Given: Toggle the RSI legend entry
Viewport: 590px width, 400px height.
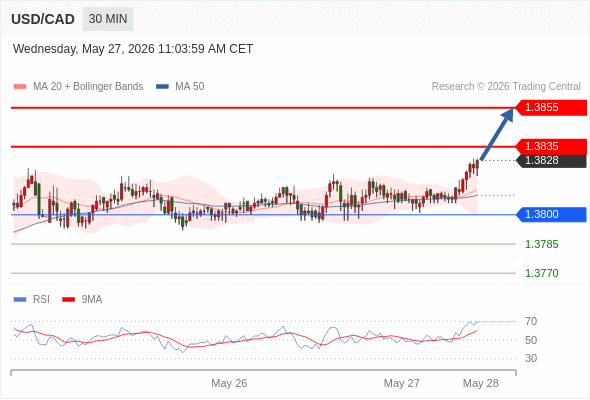Looking at the screenshot, I should (x=32, y=300).
